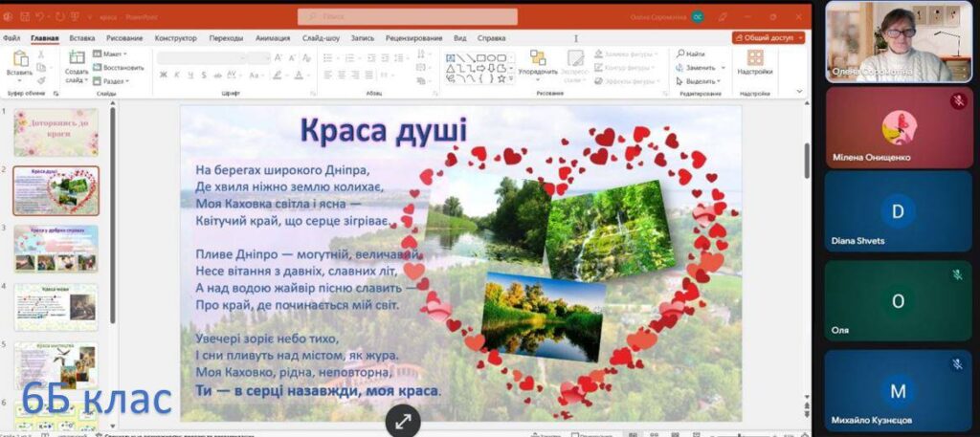
Task: Switch to the Вставка tab
Action: point(82,38)
